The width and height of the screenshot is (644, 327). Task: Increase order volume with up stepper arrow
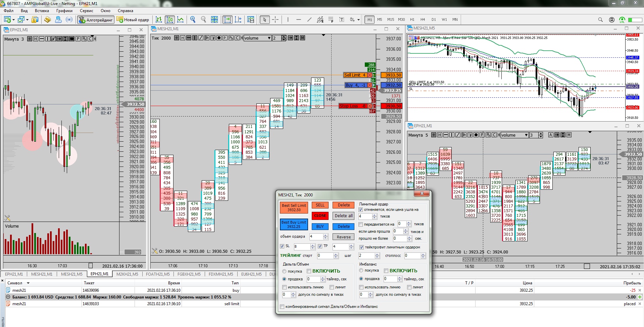pos(325,235)
